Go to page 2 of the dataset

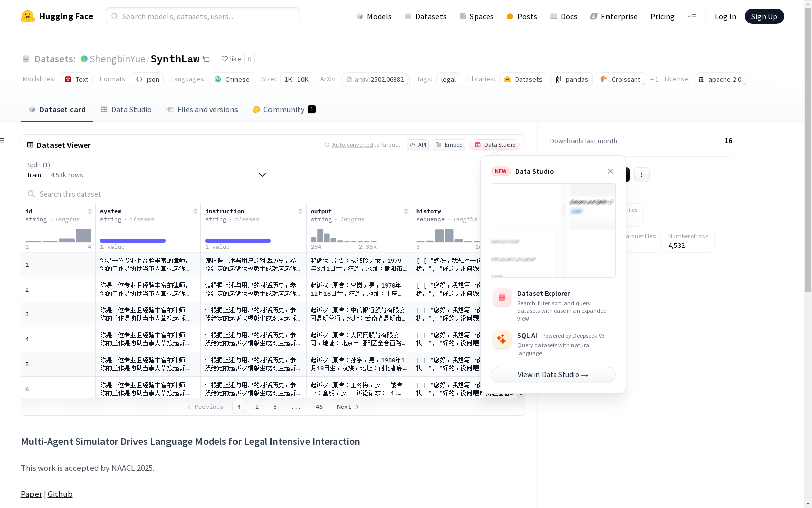pyautogui.click(x=257, y=407)
